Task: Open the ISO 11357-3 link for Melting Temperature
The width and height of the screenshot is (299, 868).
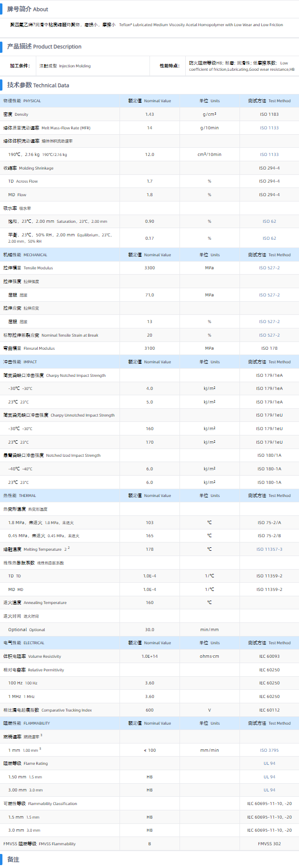Action: click(x=269, y=549)
